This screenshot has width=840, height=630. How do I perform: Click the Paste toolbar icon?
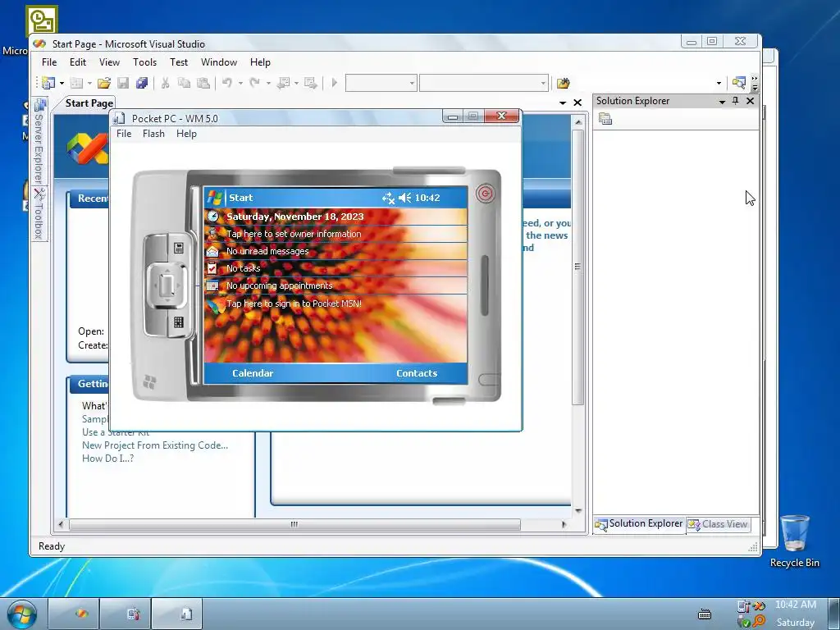[x=203, y=83]
